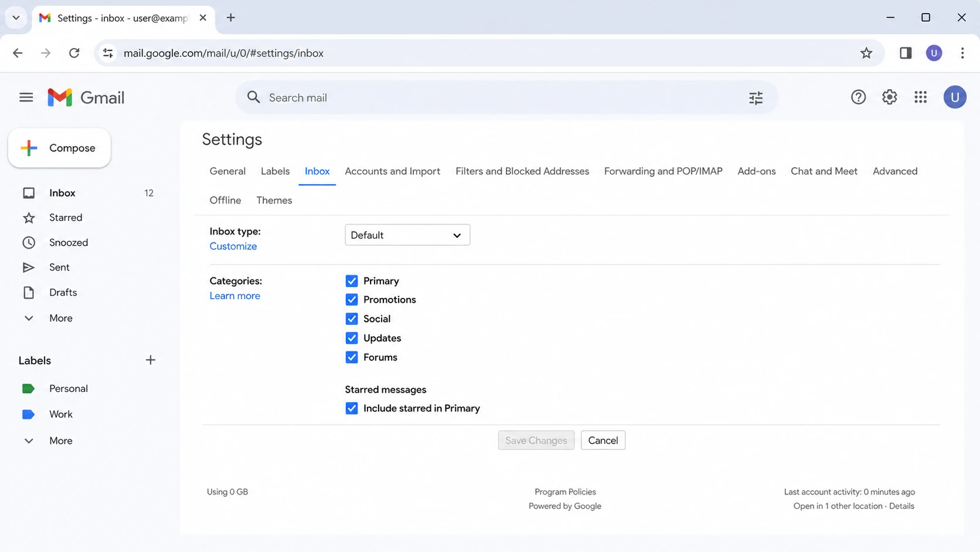Uncheck the Primary category checkbox
Viewport: 980px width, 552px height.
coord(352,281)
